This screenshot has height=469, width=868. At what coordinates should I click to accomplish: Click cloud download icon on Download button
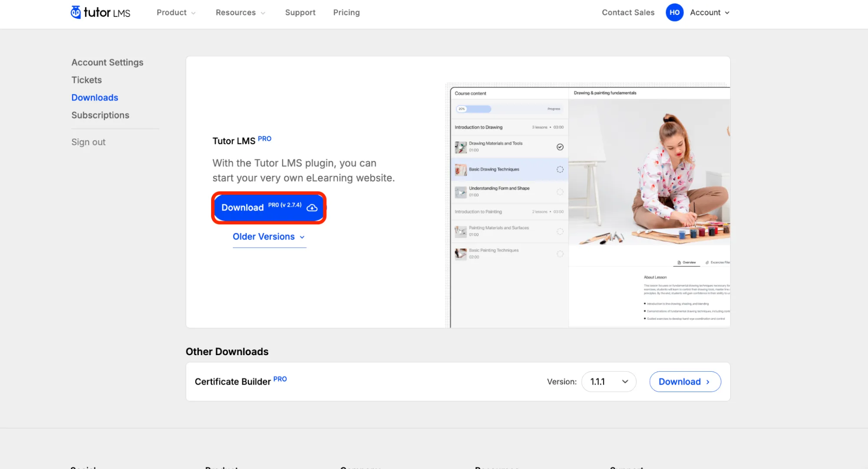click(312, 208)
